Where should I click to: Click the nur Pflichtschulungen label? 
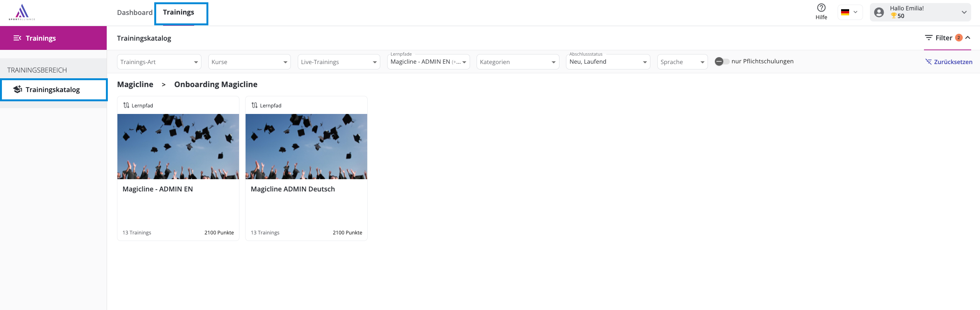(x=762, y=61)
